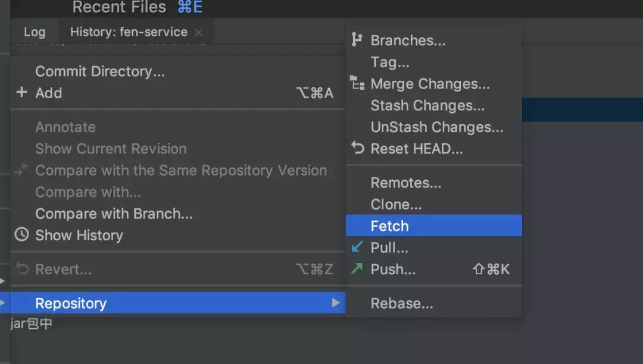The image size is (643, 364).
Task: Close the History: fen-service tab
Action: [199, 32]
